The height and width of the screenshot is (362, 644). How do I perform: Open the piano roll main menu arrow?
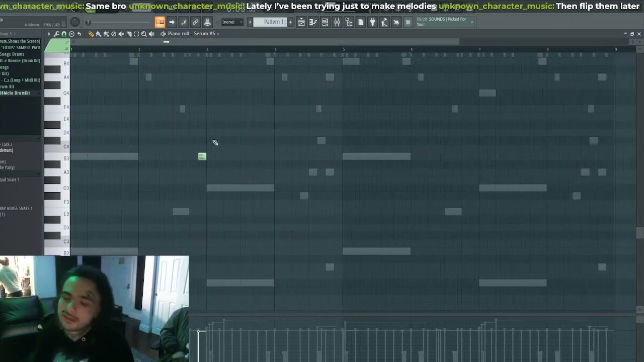click(49, 34)
